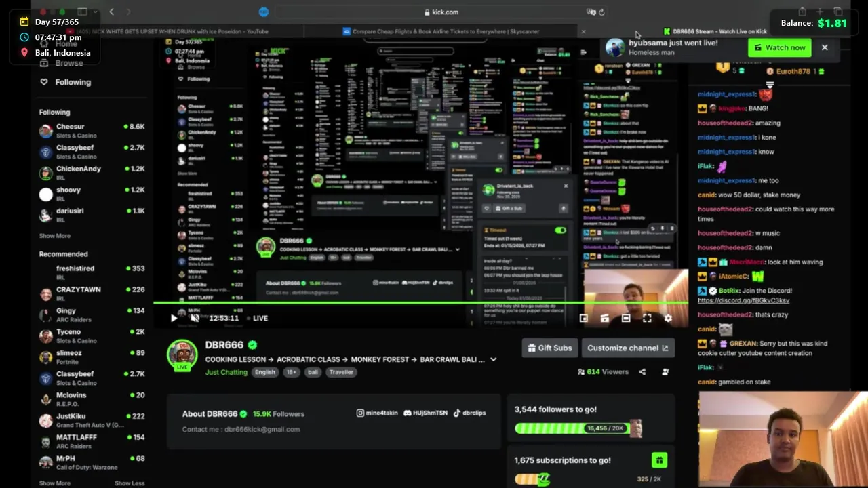Click the 18+ tag
The width and height of the screenshot is (868, 488).
291,372
